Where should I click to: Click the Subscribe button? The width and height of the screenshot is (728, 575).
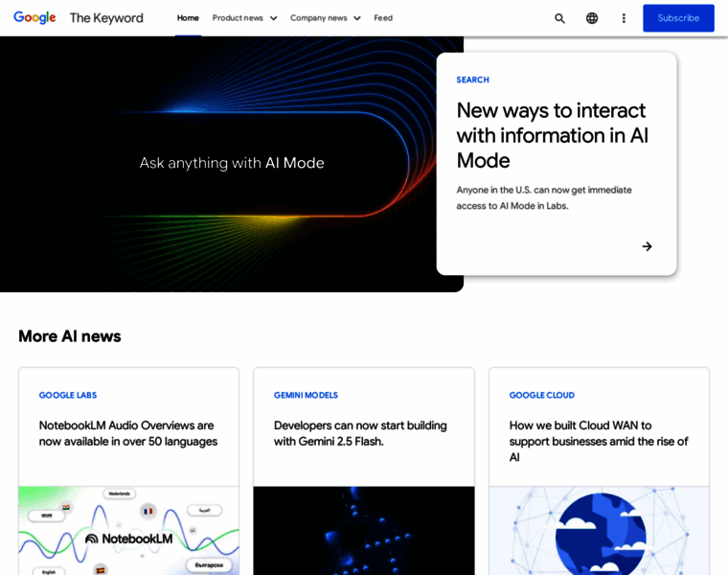click(678, 18)
